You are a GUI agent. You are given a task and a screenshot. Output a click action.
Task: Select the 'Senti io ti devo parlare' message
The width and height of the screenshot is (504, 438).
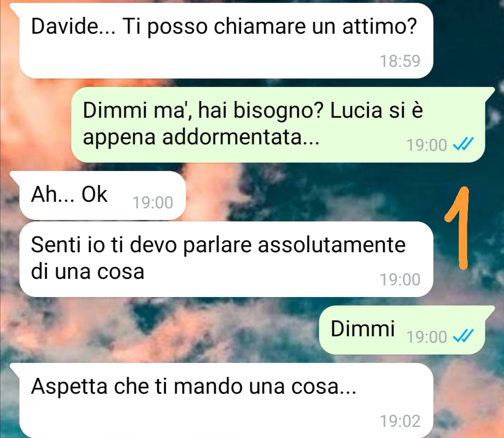(x=226, y=259)
